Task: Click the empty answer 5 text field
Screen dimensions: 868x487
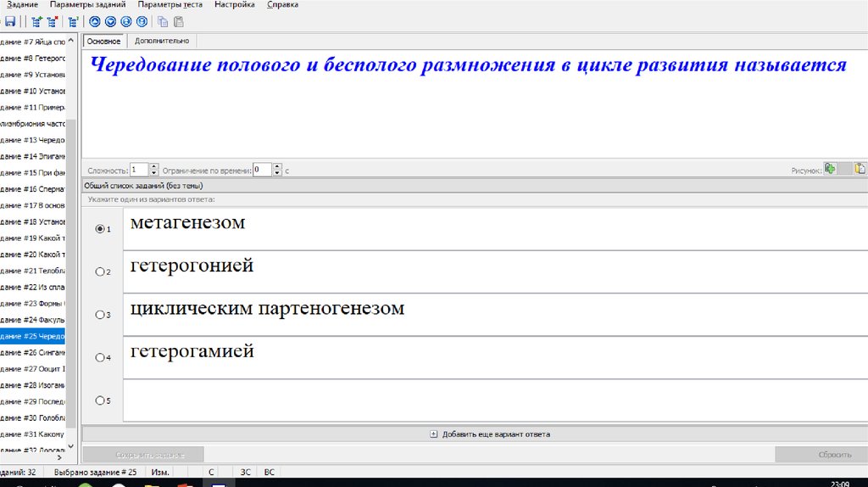Action: (x=492, y=400)
